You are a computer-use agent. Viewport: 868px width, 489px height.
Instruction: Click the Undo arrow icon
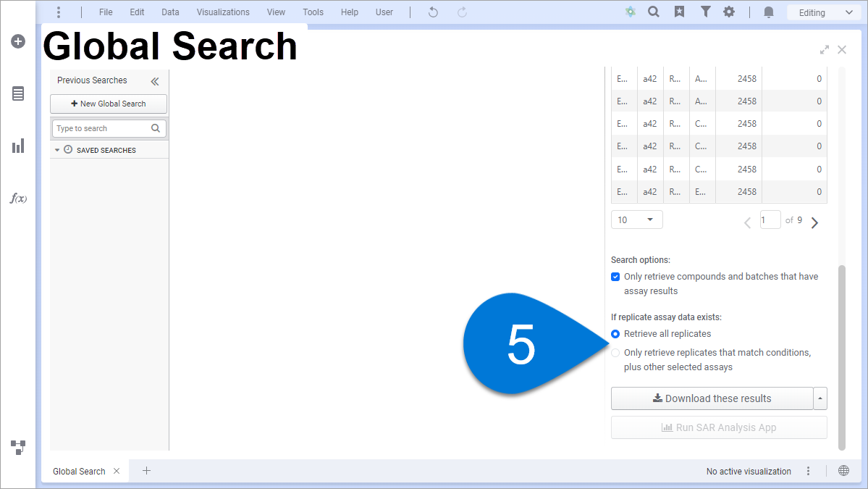point(433,12)
